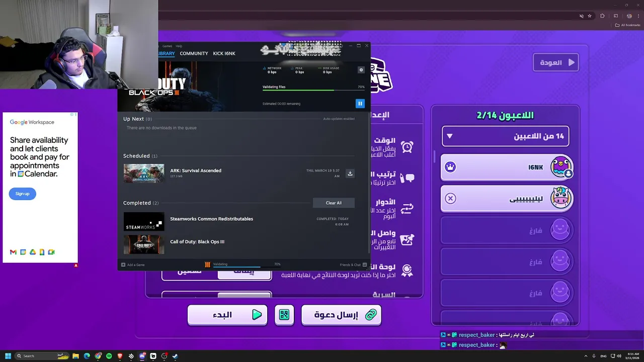Click the purple back button (العودة)
The image size is (644, 362).
coord(556,63)
